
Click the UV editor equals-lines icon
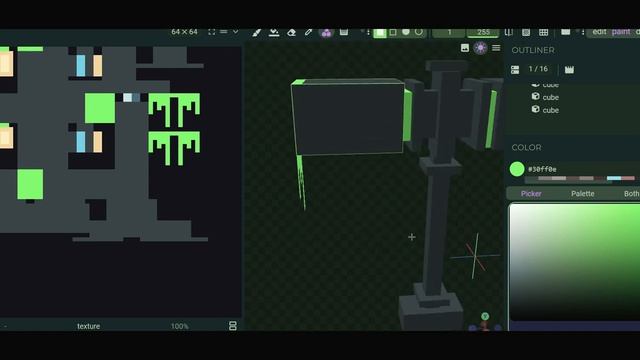[224, 32]
